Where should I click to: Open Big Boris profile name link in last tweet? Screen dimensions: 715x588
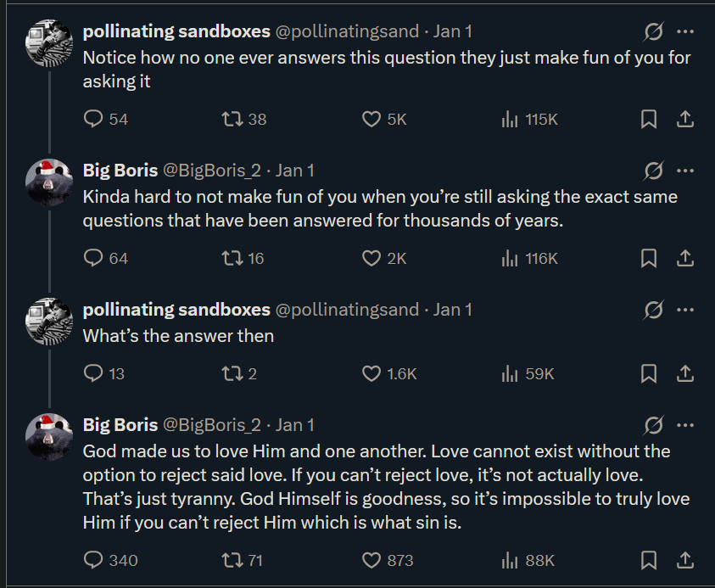120,424
